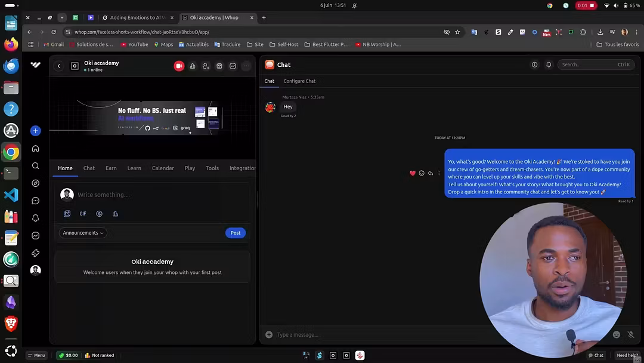Open Visual Studio Code from the dock

coord(11,195)
